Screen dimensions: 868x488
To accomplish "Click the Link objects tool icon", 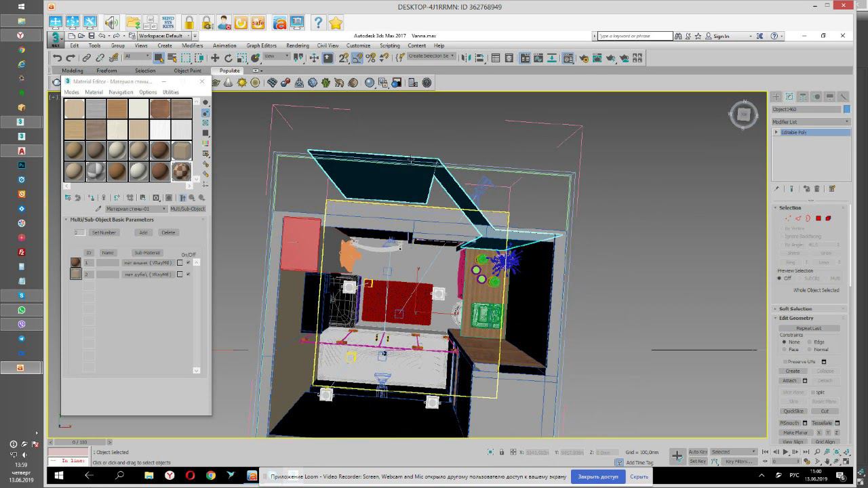I will coord(86,58).
